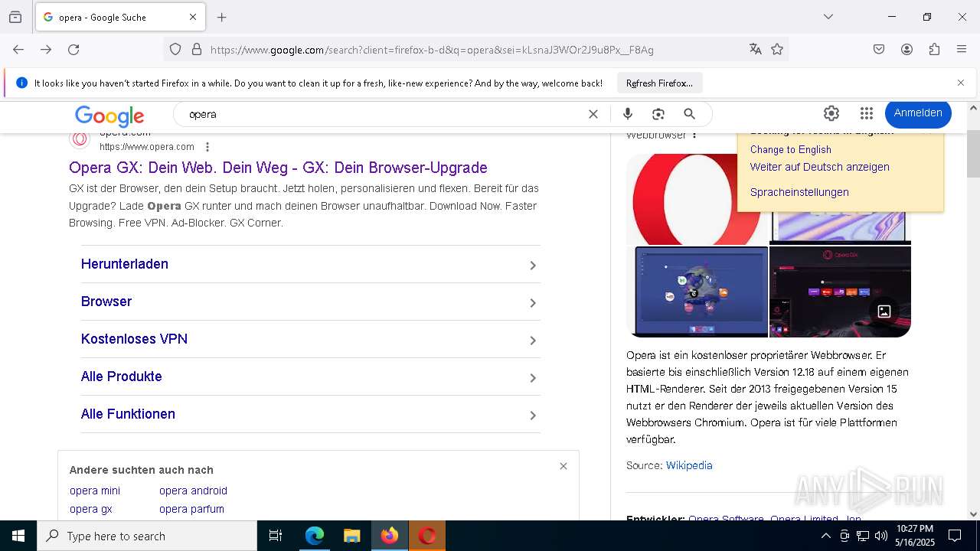This screenshot has width=980, height=551.
Task: Show hidden system tray icons
Action: tap(825, 536)
